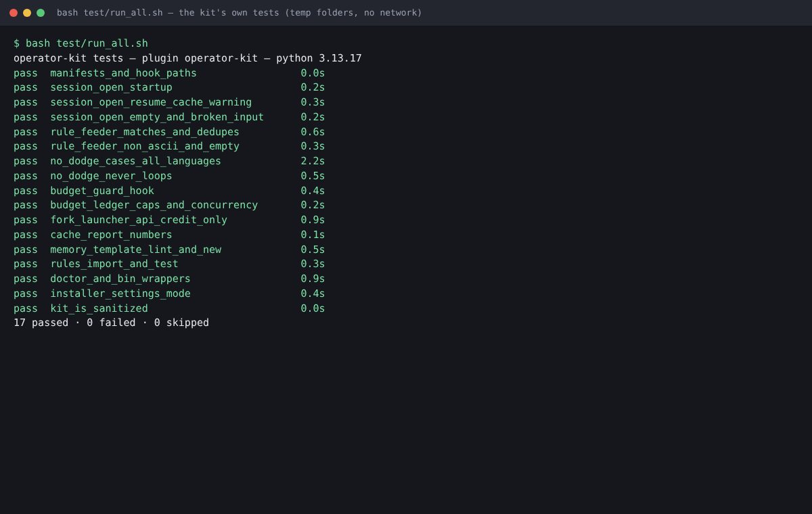This screenshot has width=812, height=514.
Task: Click the 0.5s duration for memory_template_lint_and_new
Action: [313, 250]
